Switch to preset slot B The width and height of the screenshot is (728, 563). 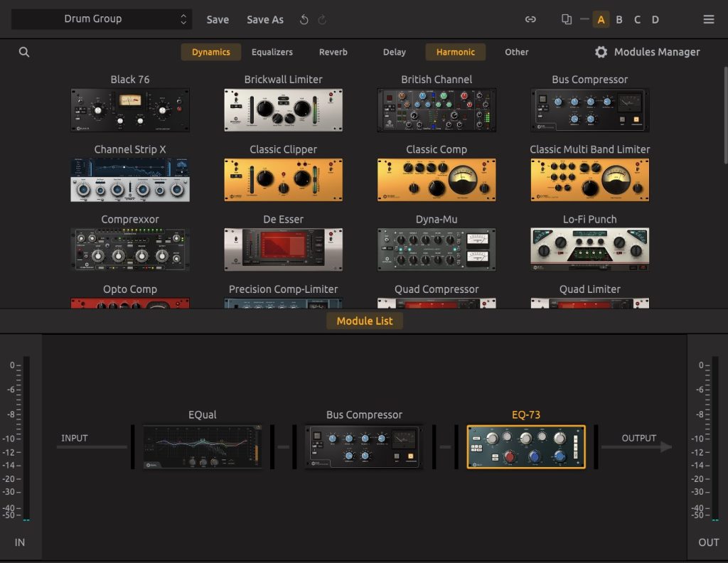tap(619, 20)
